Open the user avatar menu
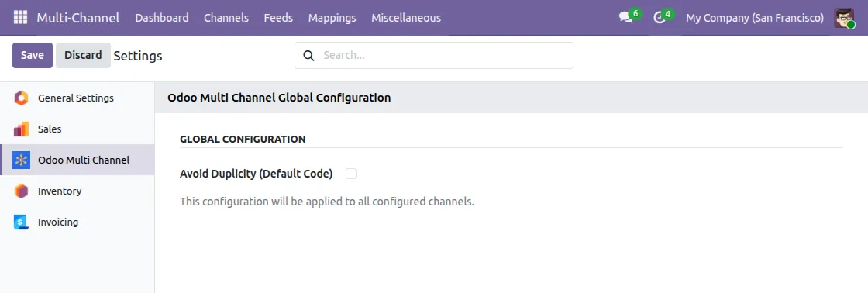Image resolution: width=868 pixels, height=293 pixels. point(844,18)
